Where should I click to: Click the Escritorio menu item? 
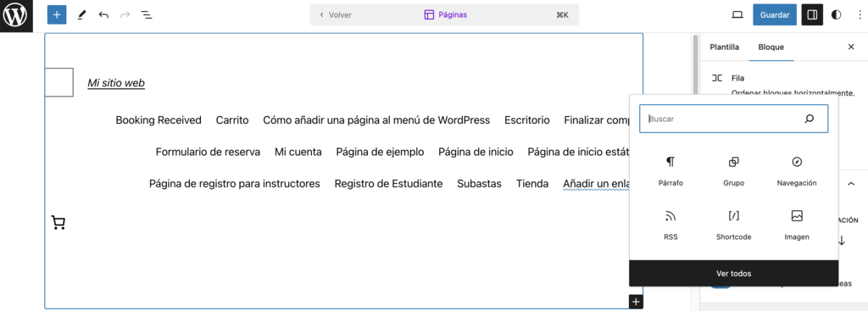pos(527,120)
